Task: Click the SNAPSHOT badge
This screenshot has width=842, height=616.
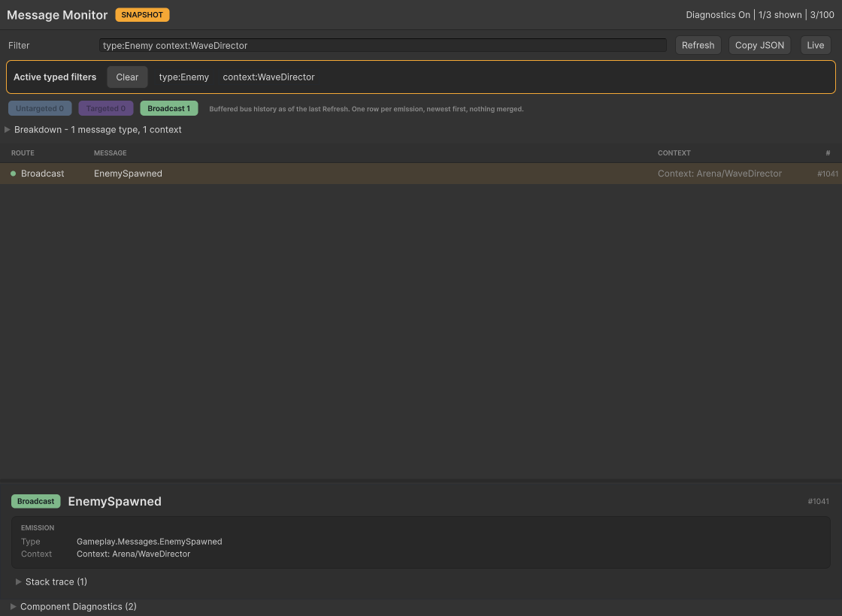Action: 142,15
